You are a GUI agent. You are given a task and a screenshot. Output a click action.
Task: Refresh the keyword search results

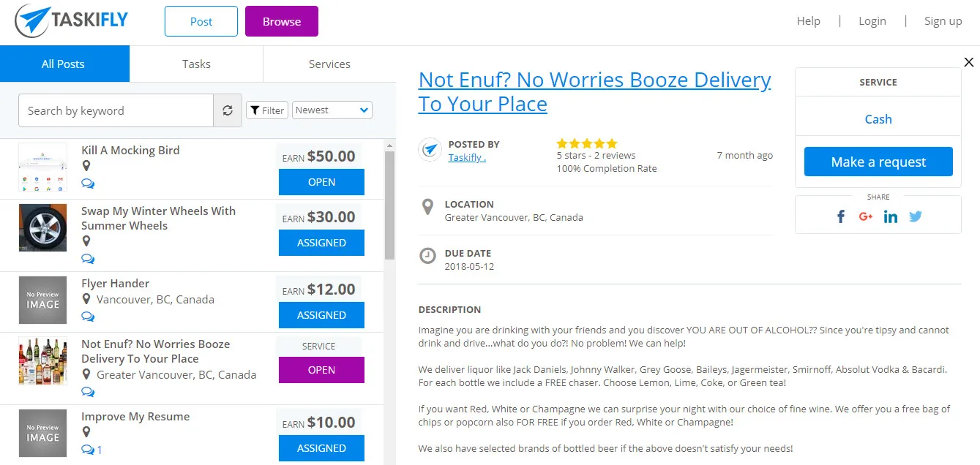[x=228, y=110]
